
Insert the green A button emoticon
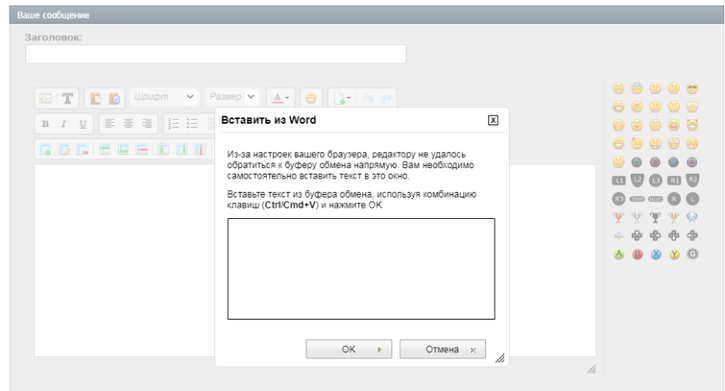tap(619, 254)
